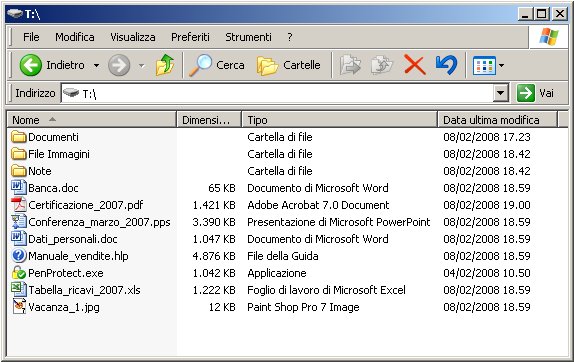Click the grey forward arrow icon
The width and height of the screenshot is (574, 362).
tap(119, 65)
